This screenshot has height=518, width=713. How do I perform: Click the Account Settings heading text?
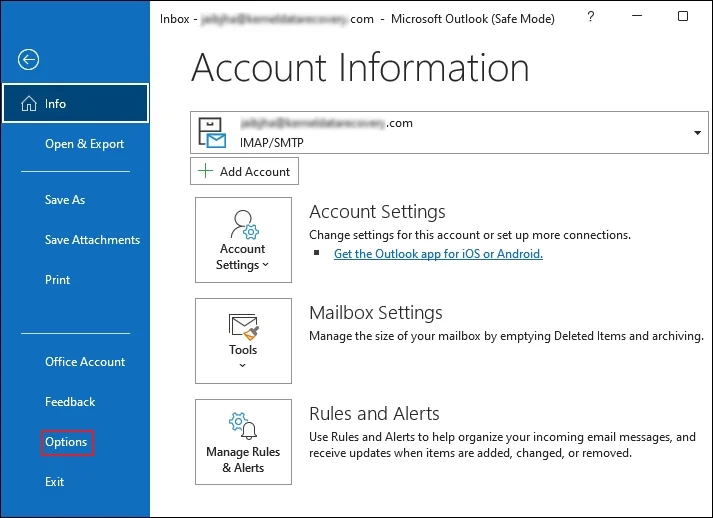click(377, 211)
